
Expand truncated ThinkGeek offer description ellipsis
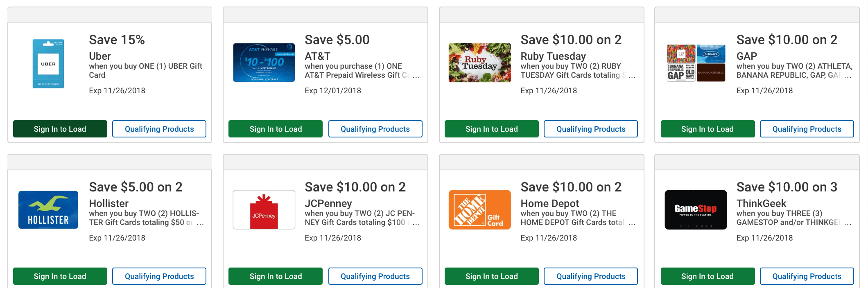point(848,223)
